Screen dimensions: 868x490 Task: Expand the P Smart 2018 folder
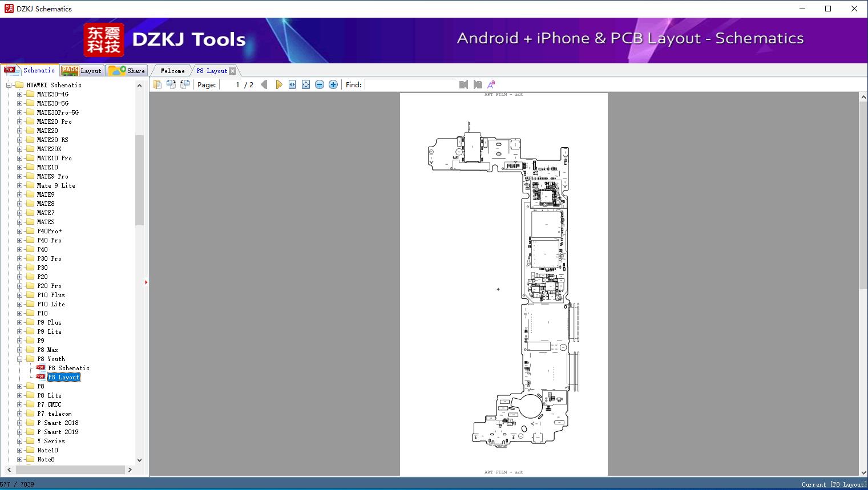19,423
